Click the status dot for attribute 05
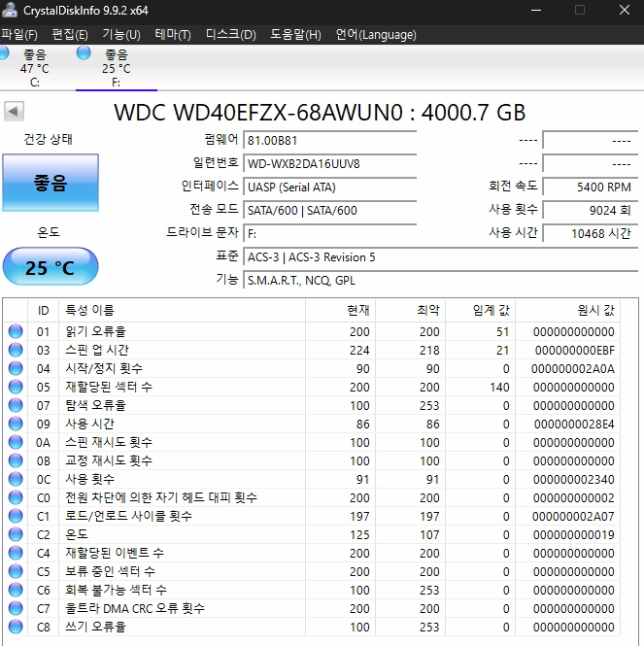The image size is (644, 646). (16, 387)
